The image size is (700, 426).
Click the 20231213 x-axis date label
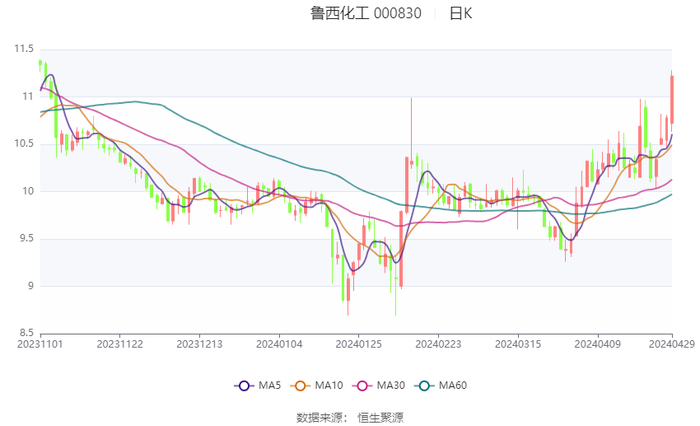coord(199,344)
